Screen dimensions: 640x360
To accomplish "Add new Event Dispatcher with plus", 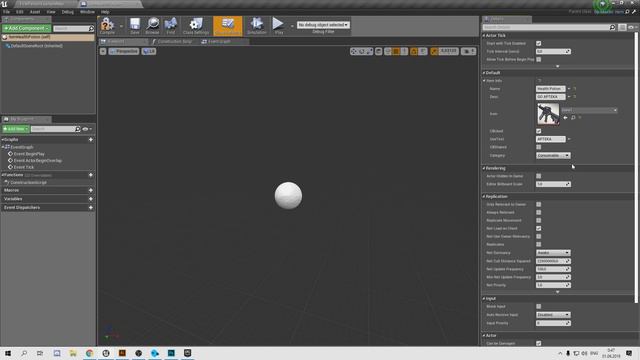I will tap(91, 207).
